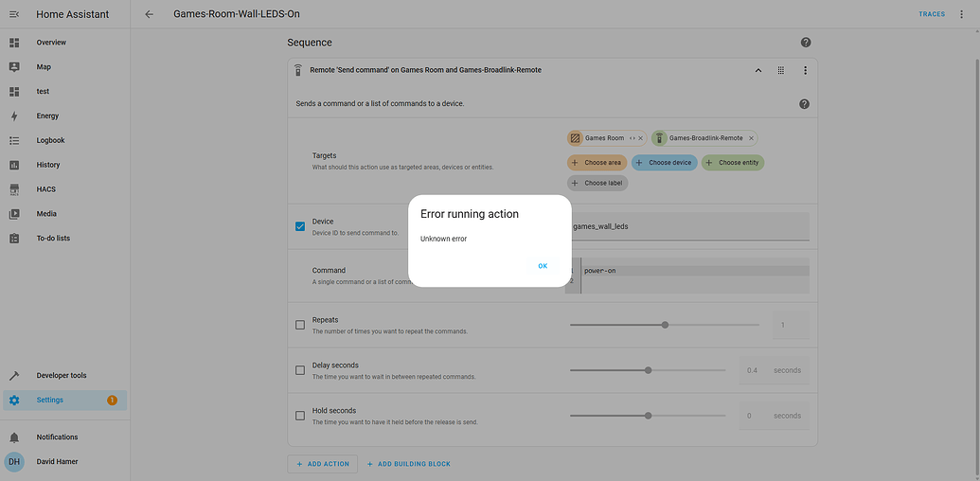Click the To-do lists clipboard icon
Screen dimensions: 980x481
click(14, 238)
